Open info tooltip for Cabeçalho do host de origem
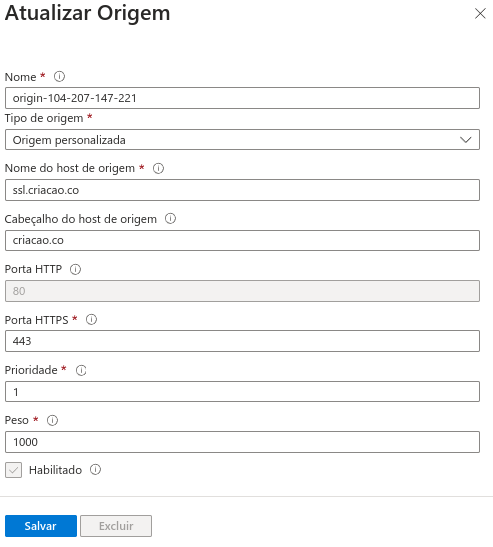 coord(170,219)
